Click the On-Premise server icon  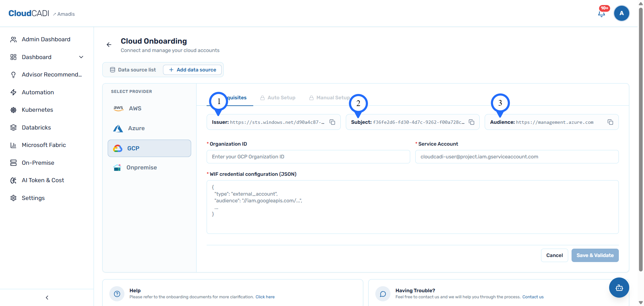point(13,163)
